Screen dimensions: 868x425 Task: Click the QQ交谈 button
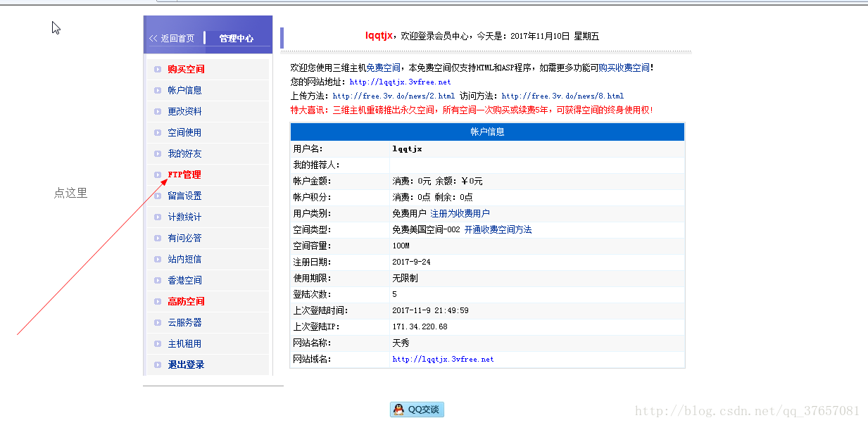(417, 410)
